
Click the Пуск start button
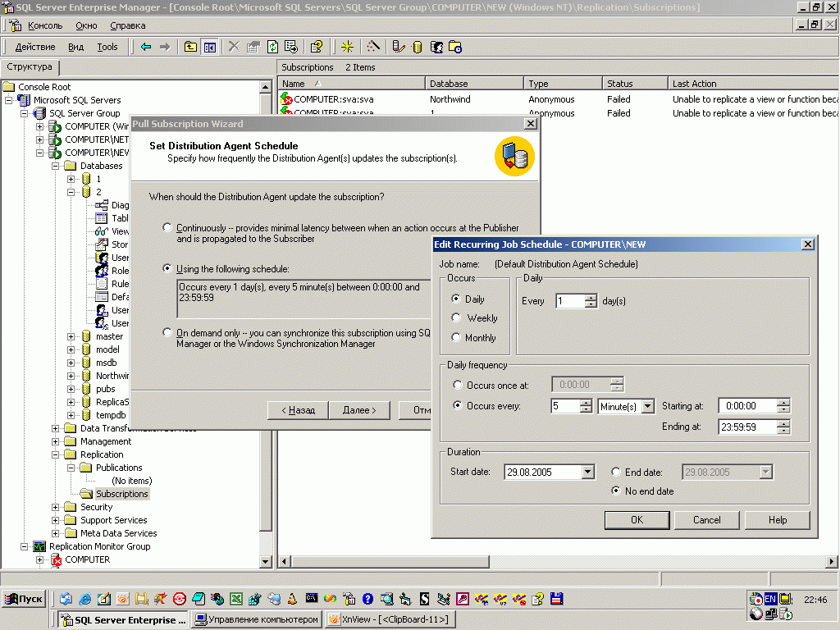[x=24, y=599]
